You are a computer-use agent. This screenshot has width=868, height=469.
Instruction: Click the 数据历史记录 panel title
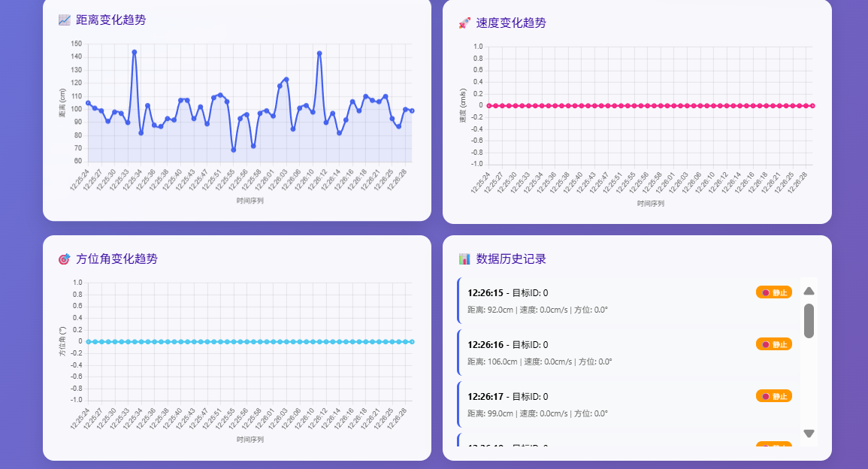pos(511,259)
